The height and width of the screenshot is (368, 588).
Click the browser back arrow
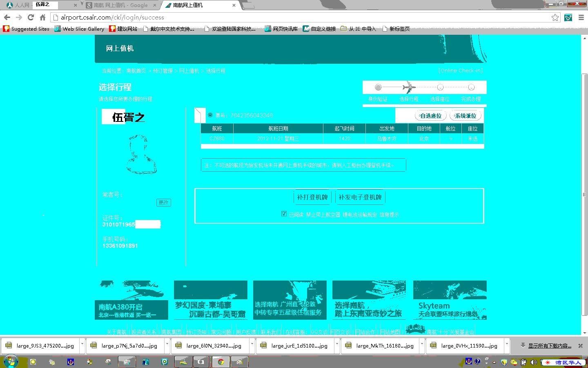coord(7,17)
